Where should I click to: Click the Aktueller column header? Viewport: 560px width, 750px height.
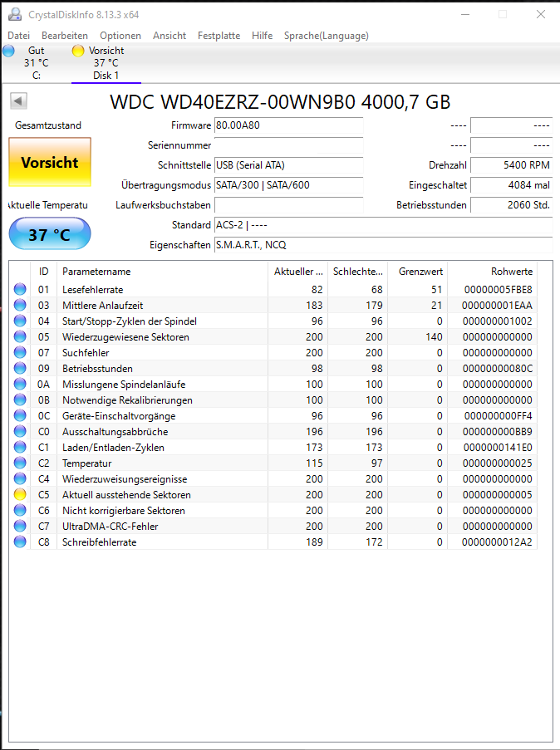pyautogui.click(x=297, y=272)
